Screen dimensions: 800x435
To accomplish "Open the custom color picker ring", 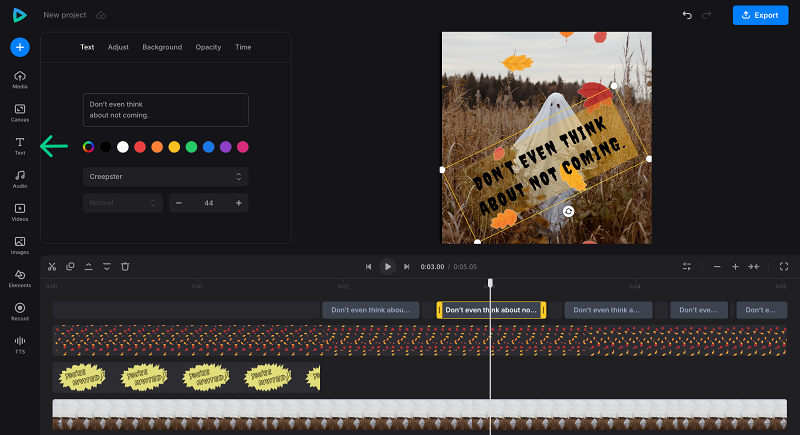I will tap(89, 147).
